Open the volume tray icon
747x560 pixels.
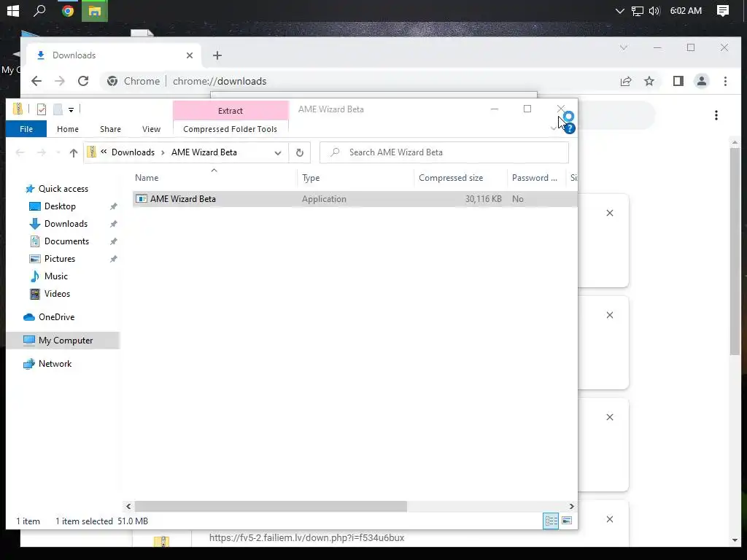654,10
